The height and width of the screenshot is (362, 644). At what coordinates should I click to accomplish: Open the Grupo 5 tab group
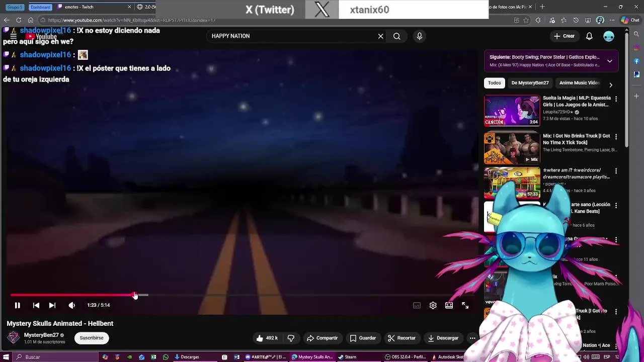pos(15,7)
